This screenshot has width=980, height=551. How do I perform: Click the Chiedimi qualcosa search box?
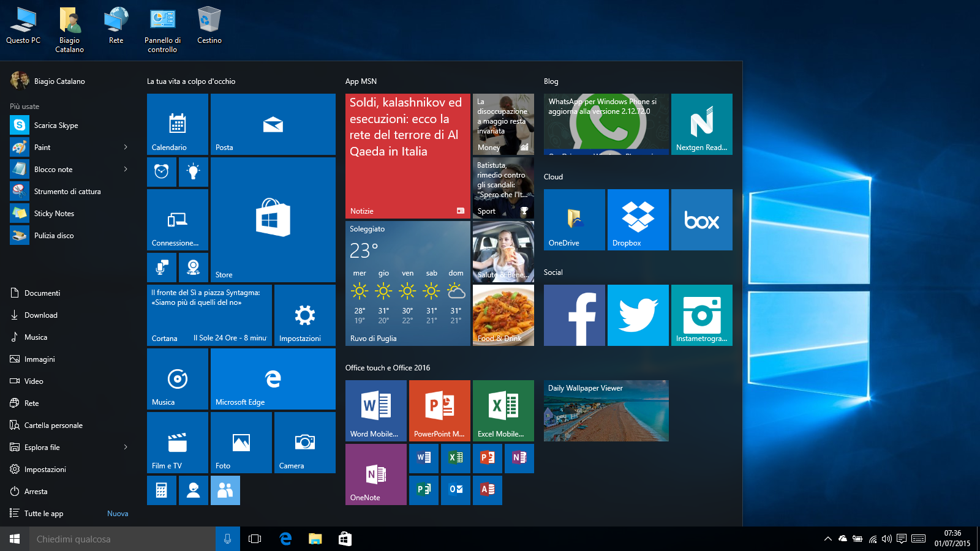click(123, 539)
